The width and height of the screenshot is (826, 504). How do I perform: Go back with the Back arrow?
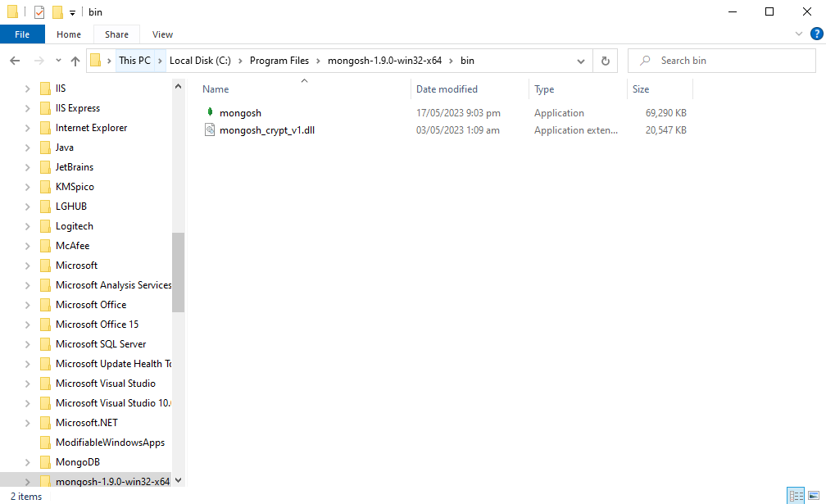click(15, 61)
